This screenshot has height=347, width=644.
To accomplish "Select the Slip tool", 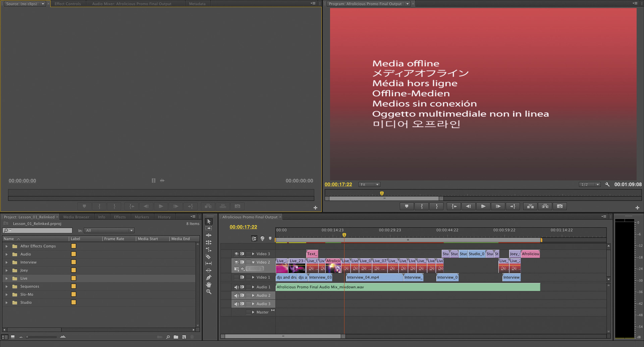I will coord(209,264).
